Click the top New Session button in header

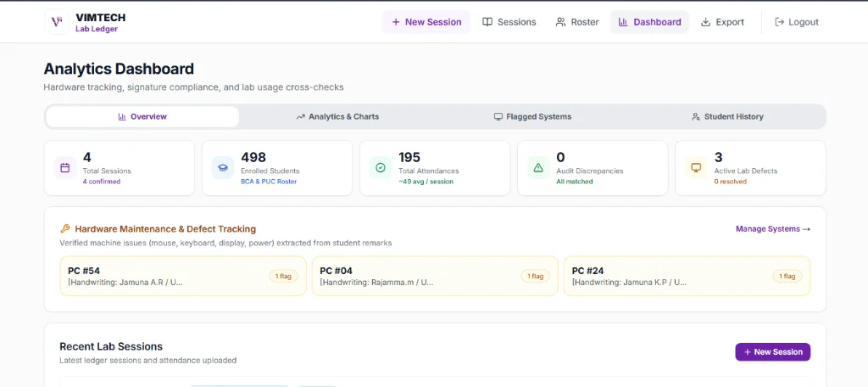pyautogui.click(x=426, y=22)
